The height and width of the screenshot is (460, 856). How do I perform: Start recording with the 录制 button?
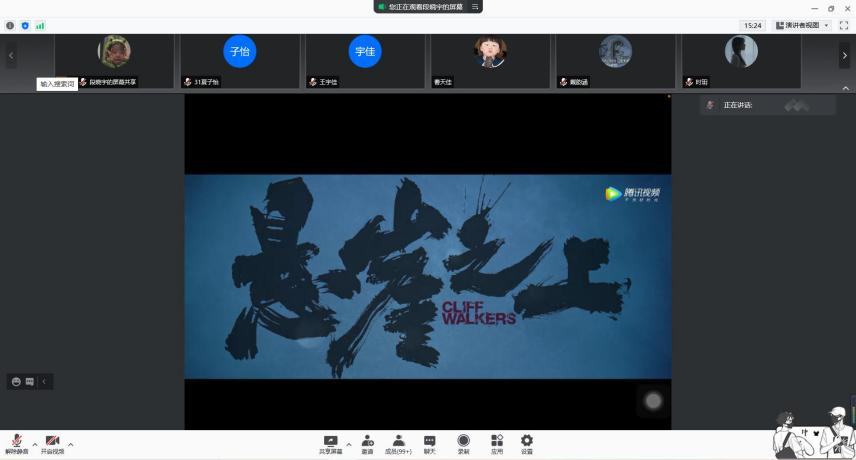463,442
